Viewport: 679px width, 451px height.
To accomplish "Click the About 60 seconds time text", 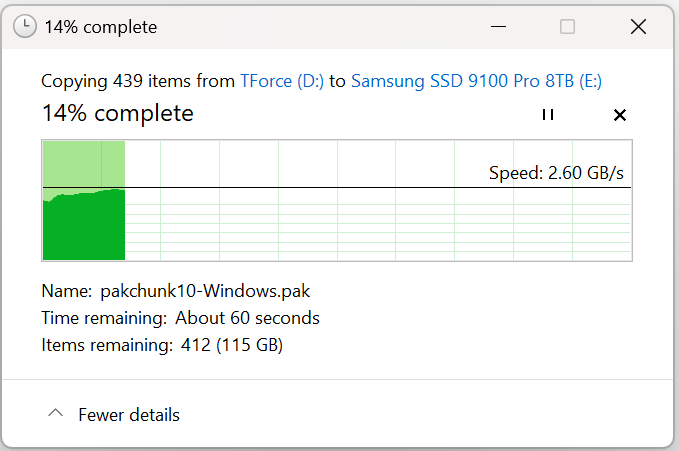I will tap(247, 318).
